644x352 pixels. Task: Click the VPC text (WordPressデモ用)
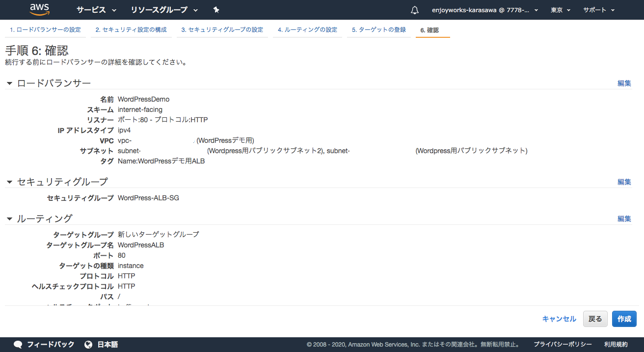(225, 140)
